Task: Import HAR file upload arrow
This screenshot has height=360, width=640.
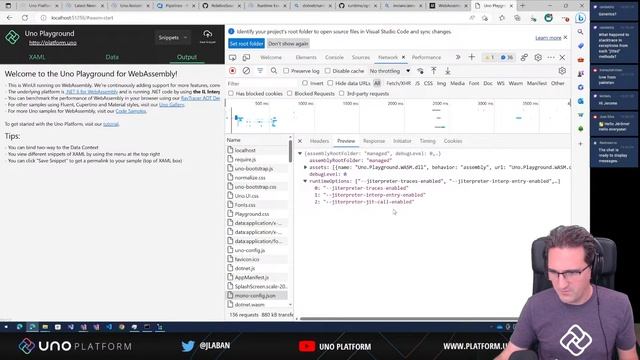Action: click(433, 71)
